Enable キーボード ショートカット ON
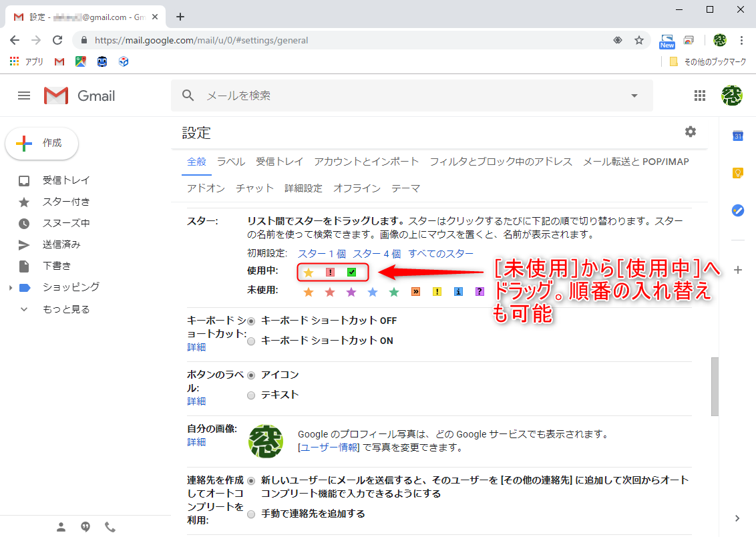The image size is (756, 537). coord(250,341)
